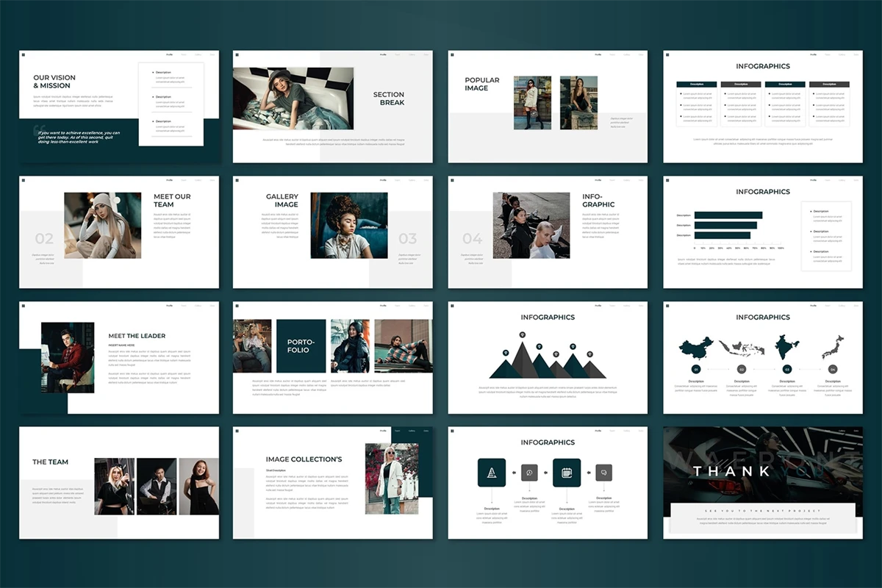
Task: Click the Profile nav item on Thank You slide
Action: coord(813,431)
